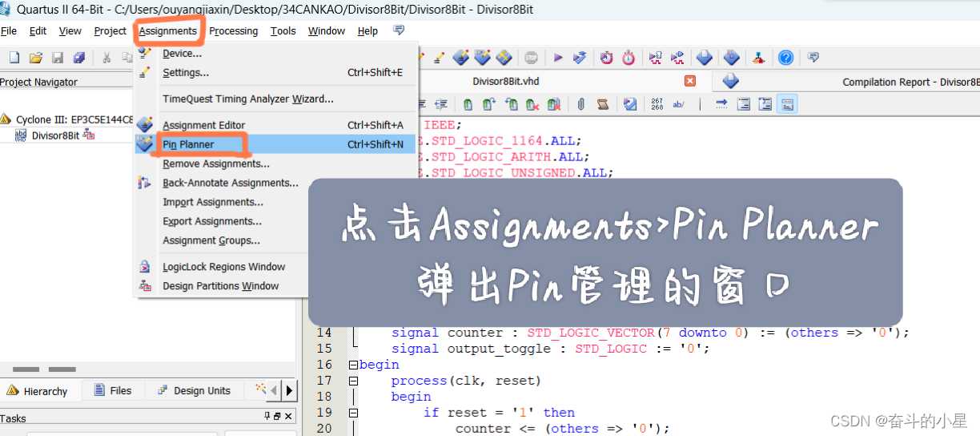
Task: Select Divisor8Bit entity in Project Navigator
Action: [56, 135]
